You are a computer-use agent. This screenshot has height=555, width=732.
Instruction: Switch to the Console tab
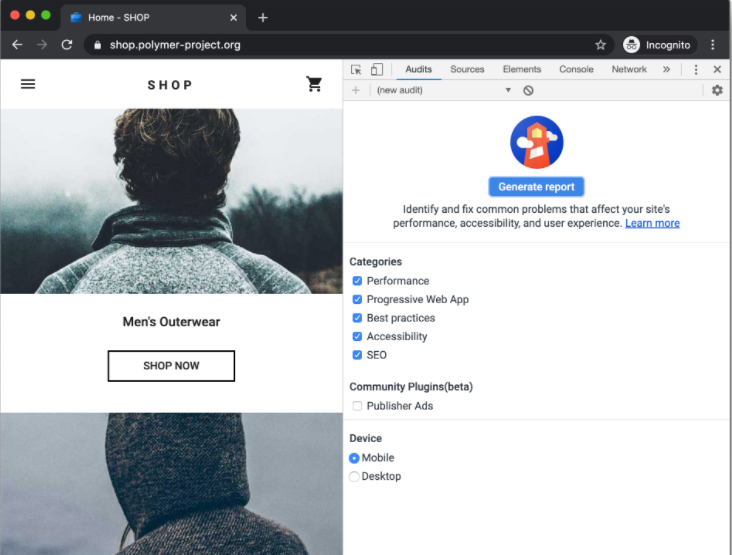pyautogui.click(x=576, y=70)
